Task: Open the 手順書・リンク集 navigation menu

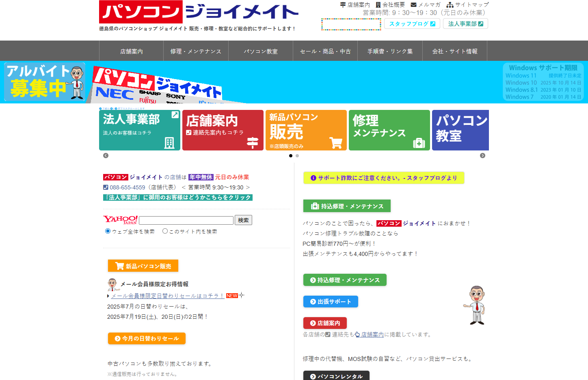Action: (x=390, y=51)
